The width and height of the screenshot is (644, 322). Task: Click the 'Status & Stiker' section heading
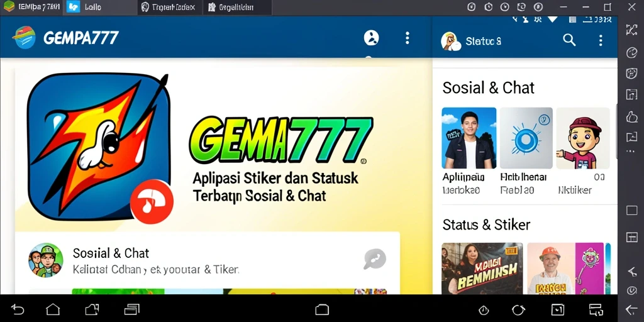(486, 225)
